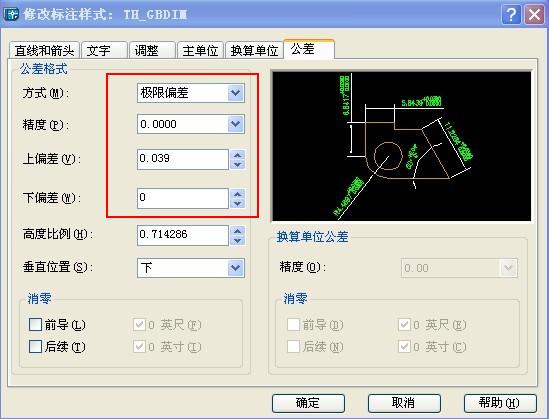Open the 垂直位置 dropdown showing 下
549x419 pixels.
click(191, 268)
